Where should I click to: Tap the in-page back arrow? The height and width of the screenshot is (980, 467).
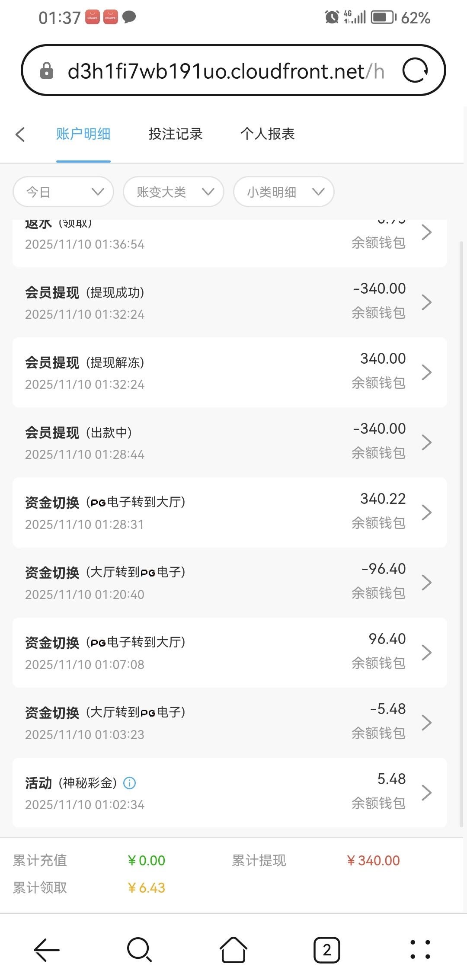click(x=20, y=134)
